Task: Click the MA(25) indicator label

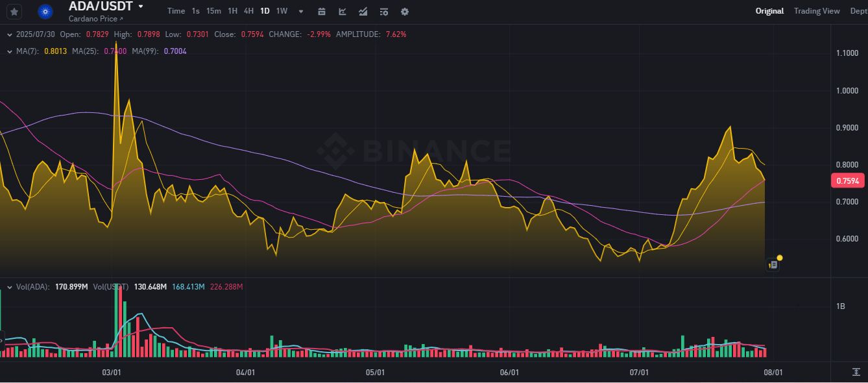Action: tap(84, 51)
